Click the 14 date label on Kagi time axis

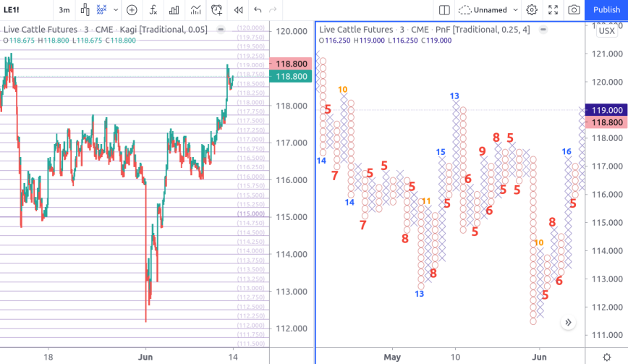tap(233, 357)
